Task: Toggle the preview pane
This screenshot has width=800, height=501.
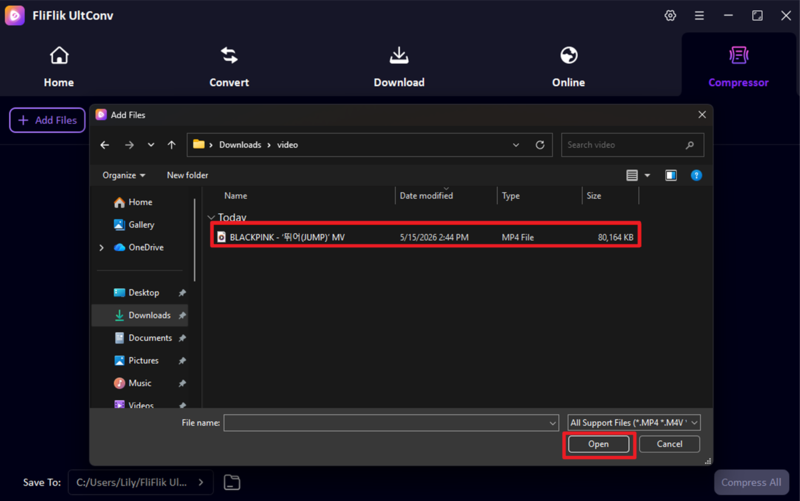Action: (x=671, y=176)
